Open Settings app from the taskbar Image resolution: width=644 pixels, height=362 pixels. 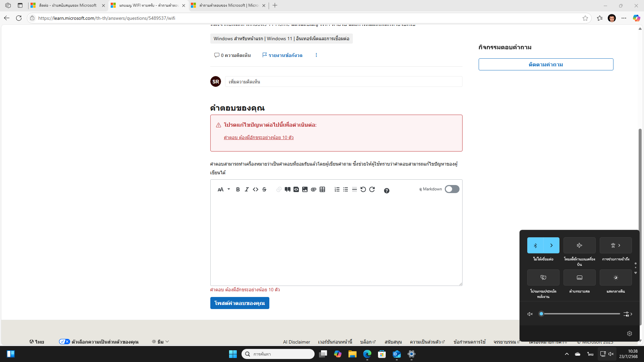(x=412, y=354)
